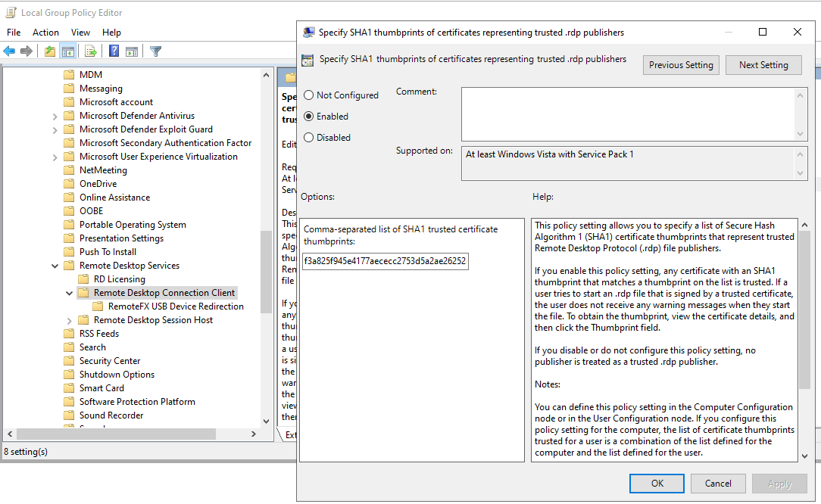This screenshot has height=504, width=821.
Task: Select RD Licensing in the tree
Action: click(x=120, y=279)
